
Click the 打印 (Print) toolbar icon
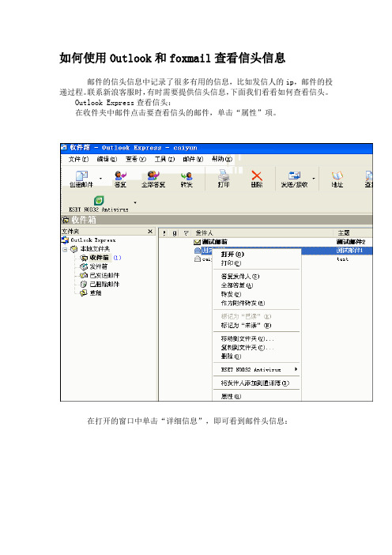[x=224, y=179]
